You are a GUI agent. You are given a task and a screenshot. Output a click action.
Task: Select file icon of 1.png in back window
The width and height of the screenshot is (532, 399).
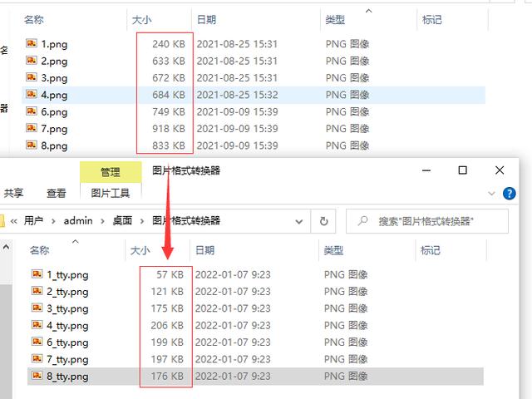click(32, 43)
